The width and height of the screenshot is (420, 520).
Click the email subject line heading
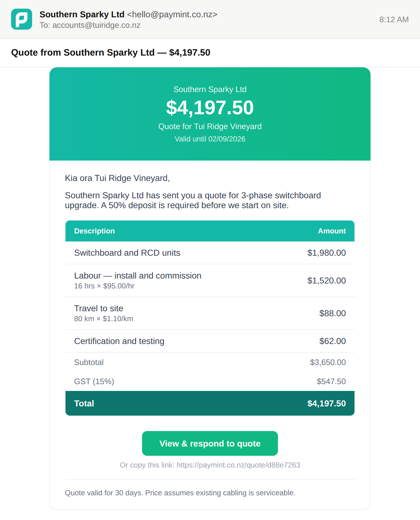[111, 52]
